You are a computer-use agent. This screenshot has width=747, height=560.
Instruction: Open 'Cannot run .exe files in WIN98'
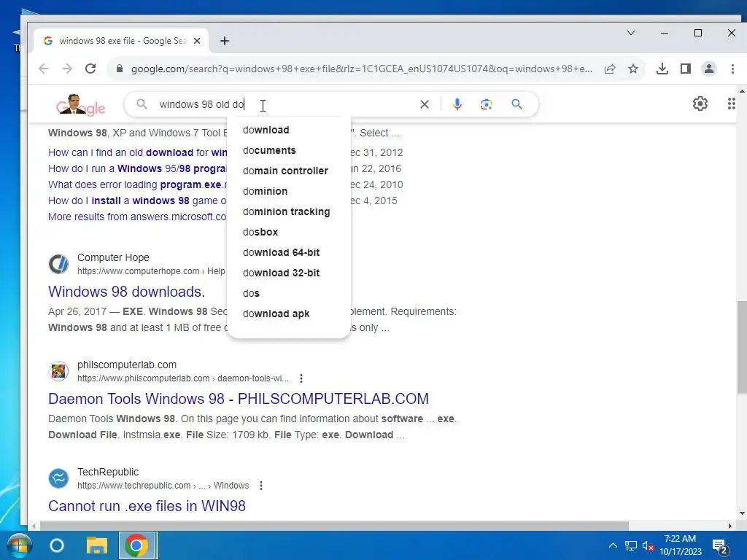coord(147,506)
